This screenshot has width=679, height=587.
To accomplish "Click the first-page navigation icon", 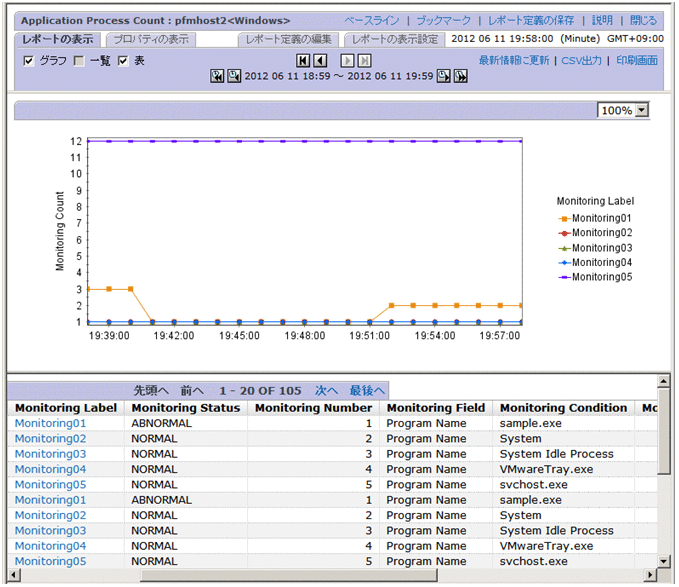I will (x=303, y=60).
